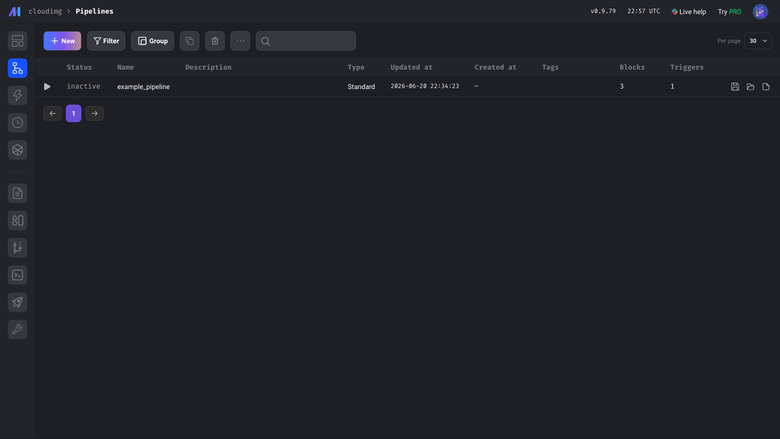Open the templates blocks sidebar icon
The height and width of the screenshot is (439, 780).
(17, 221)
